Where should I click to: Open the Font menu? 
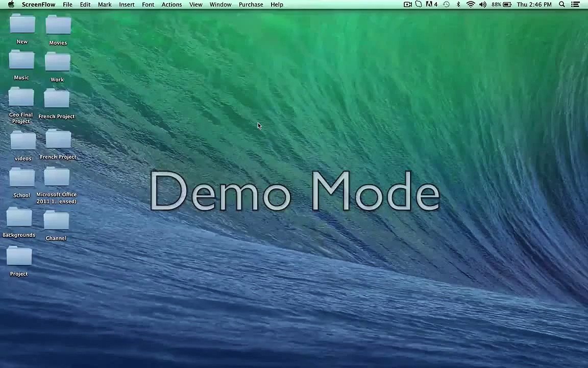[148, 5]
